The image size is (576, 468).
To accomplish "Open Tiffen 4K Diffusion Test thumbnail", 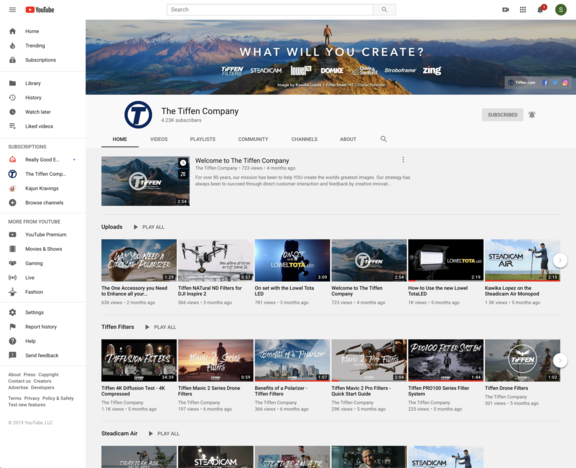I will pyautogui.click(x=139, y=360).
